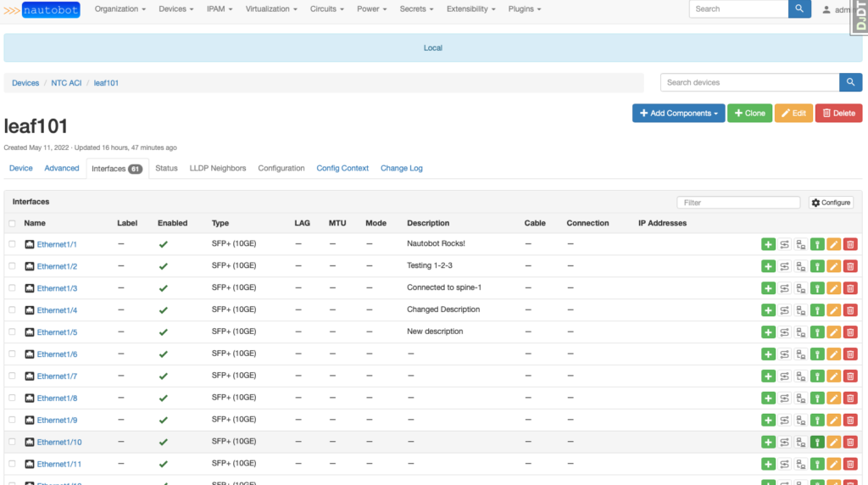Click the add (plus) icon for Ethernet1/3

[x=768, y=288]
